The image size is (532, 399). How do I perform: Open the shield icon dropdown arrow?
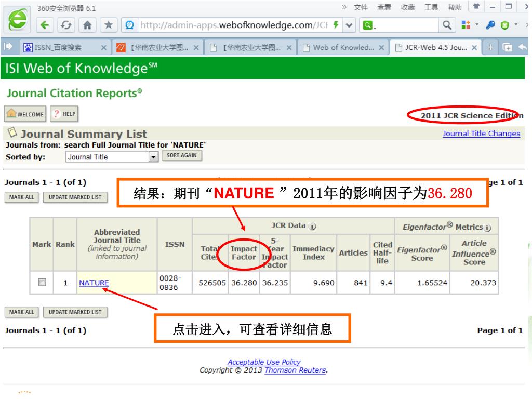(x=516, y=24)
